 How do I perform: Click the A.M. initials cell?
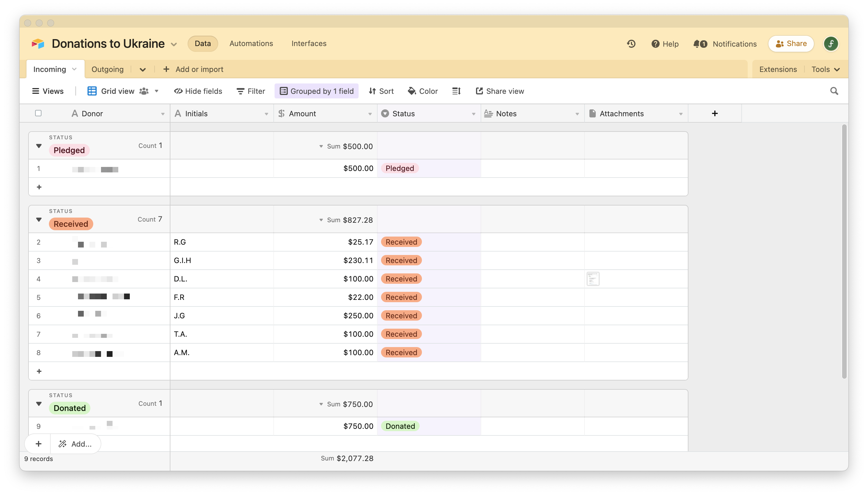click(x=222, y=353)
